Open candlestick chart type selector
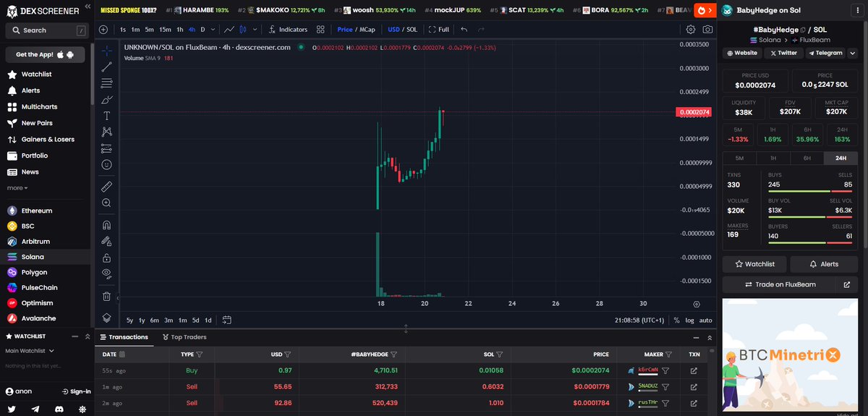The width and height of the screenshot is (868, 416). 244,30
